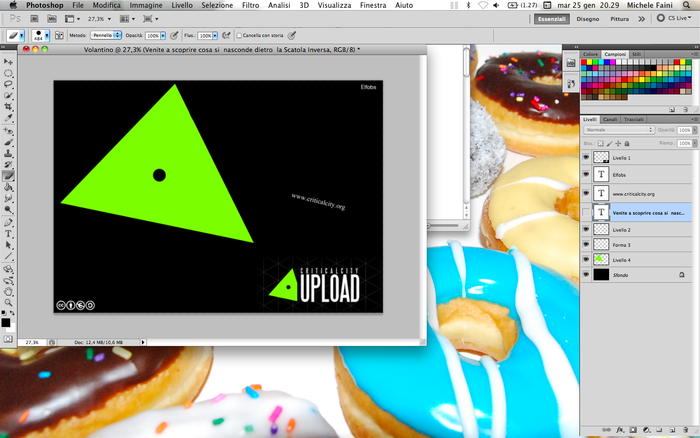Toggle Quick Mask mode
Screen dimensions: 700x438
(8, 339)
